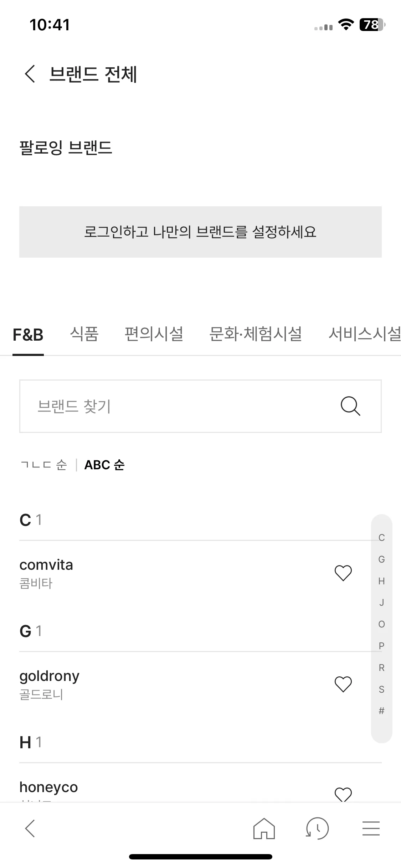Open the home icon in bottom bar
Viewport: 401px width, 868px height.
point(264,828)
